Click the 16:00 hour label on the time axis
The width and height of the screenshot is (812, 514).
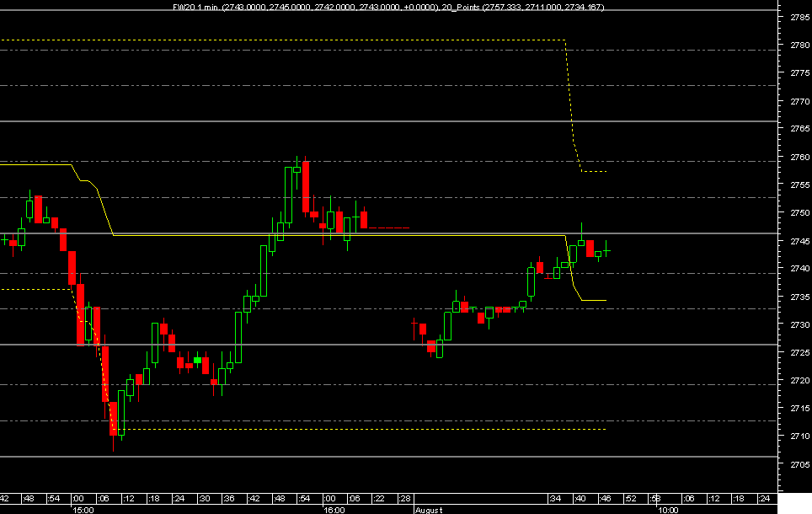[334, 510]
